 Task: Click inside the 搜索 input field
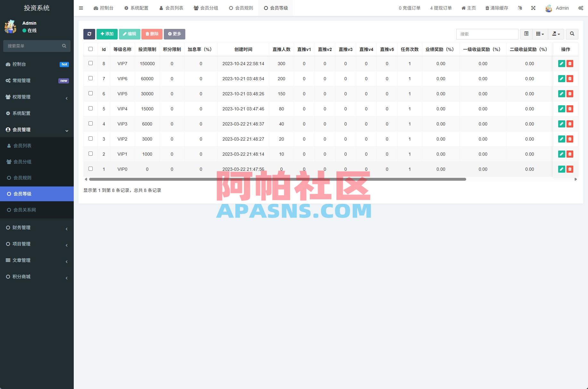tap(487, 34)
